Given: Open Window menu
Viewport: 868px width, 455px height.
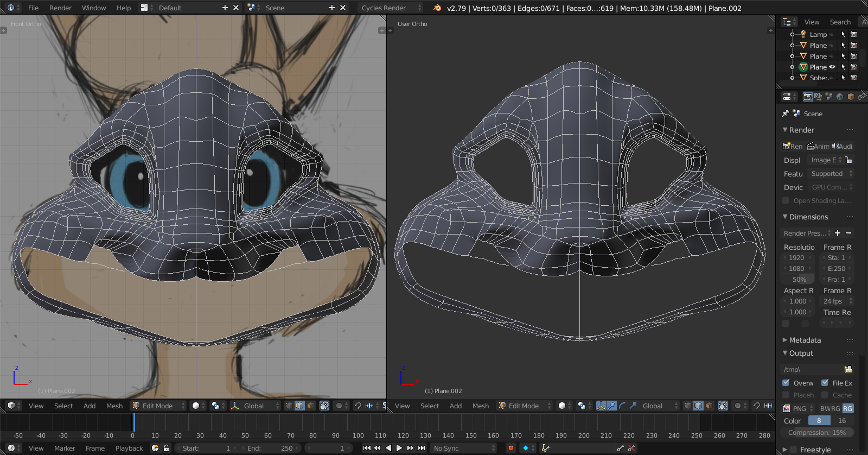Looking at the screenshot, I should 94,8.
